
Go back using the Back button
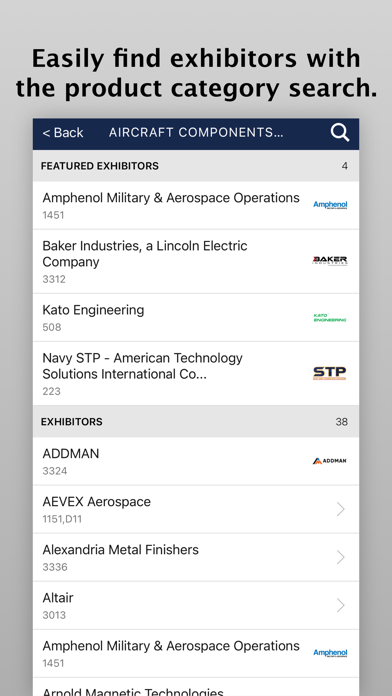(x=63, y=133)
